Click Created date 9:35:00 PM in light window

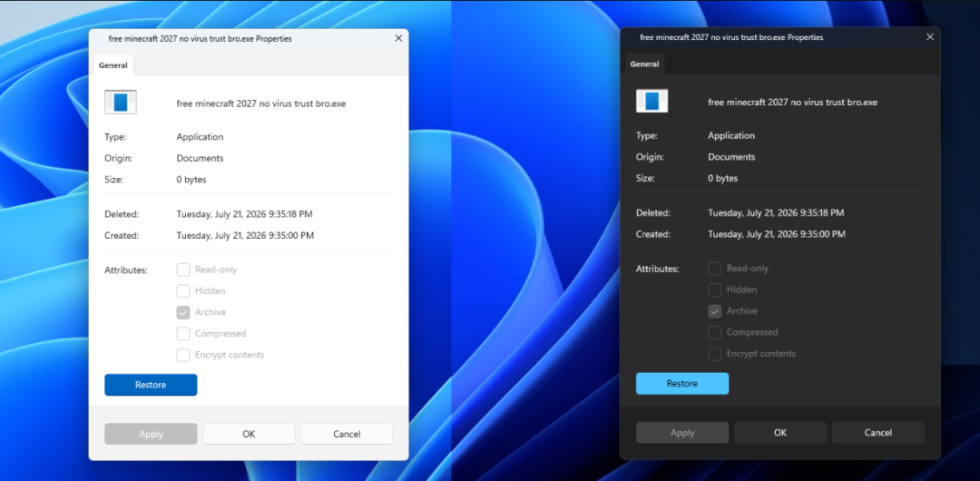(245, 236)
